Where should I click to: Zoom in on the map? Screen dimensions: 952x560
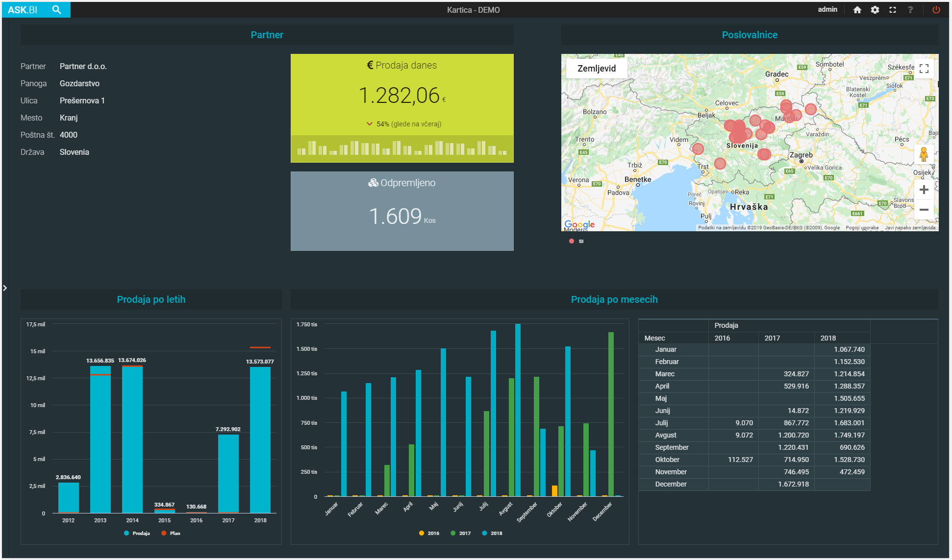coord(924,190)
